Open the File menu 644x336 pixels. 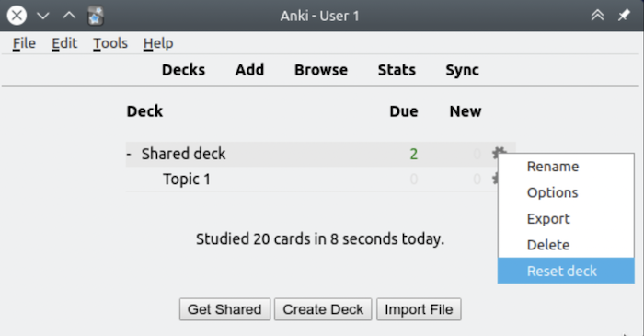pos(24,43)
